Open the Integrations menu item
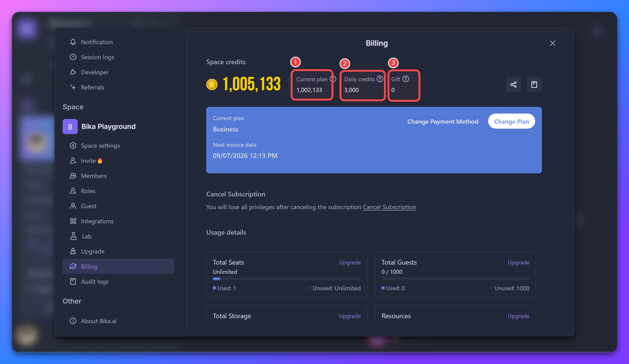The height and width of the screenshot is (364, 629). pyautogui.click(x=97, y=221)
